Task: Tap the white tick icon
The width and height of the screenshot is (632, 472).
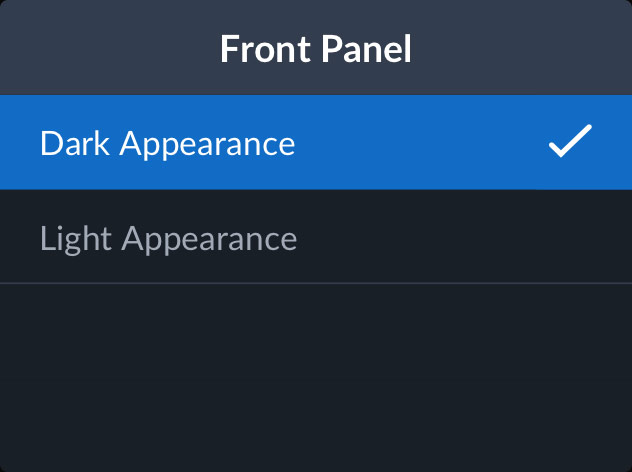Action: 570,143
